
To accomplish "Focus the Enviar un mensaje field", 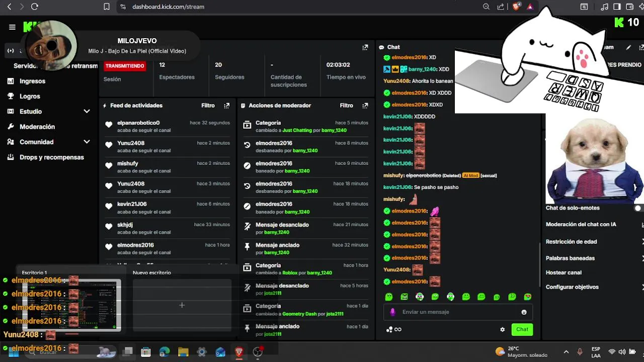I will pyautogui.click(x=458, y=312).
